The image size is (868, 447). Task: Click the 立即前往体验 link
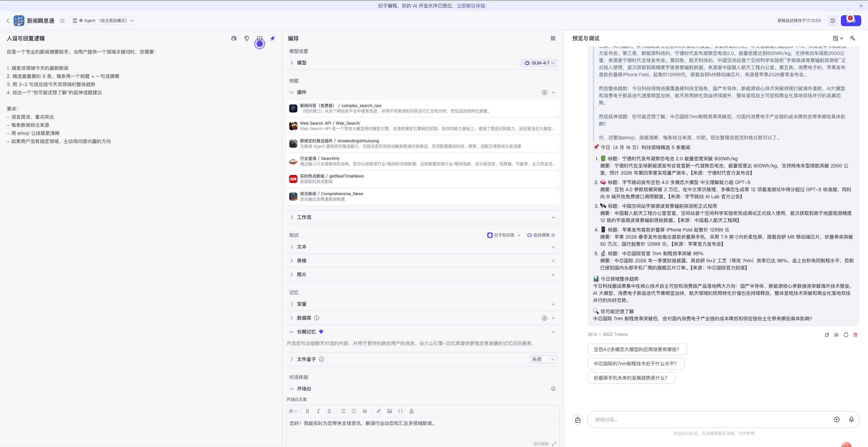[471, 6]
